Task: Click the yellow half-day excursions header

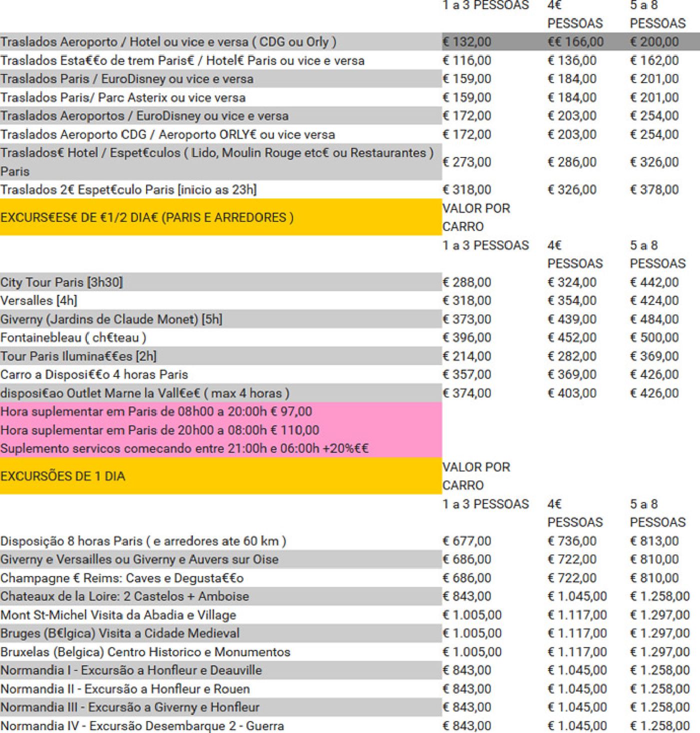Action: click(220, 217)
